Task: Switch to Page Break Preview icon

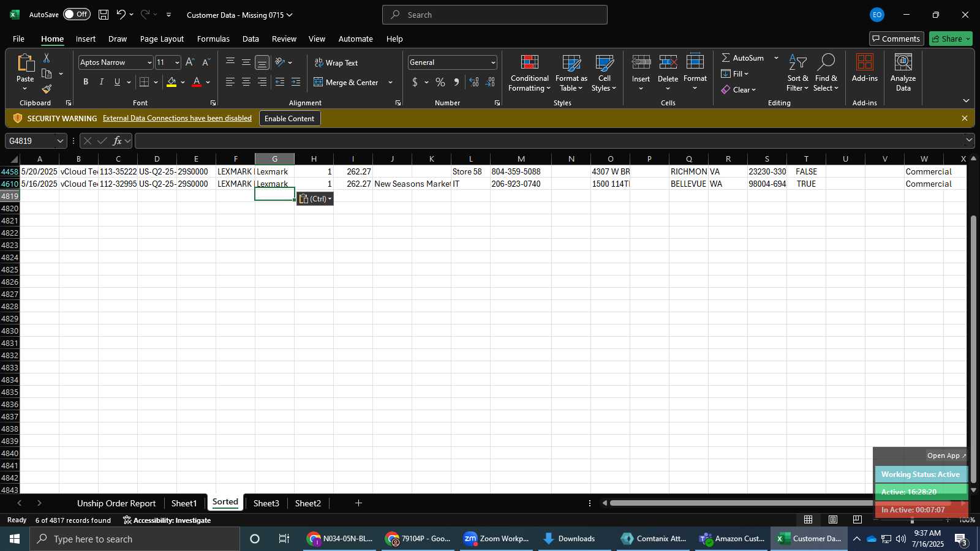Action: [x=857, y=520]
